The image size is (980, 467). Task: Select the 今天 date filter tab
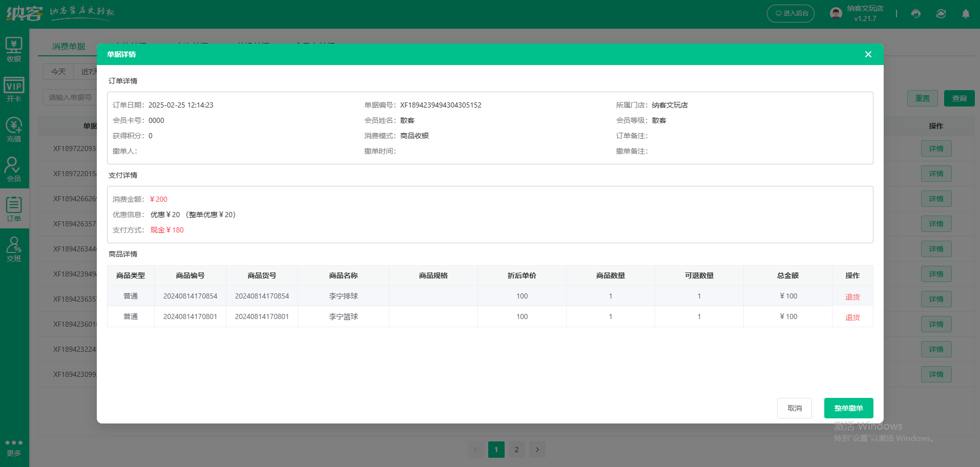click(58, 71)
